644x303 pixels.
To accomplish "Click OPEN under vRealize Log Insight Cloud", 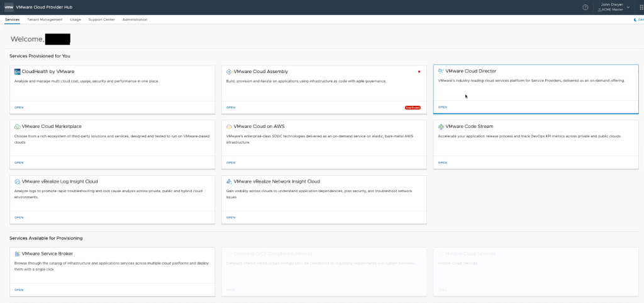I will click(x=19, y=217).
